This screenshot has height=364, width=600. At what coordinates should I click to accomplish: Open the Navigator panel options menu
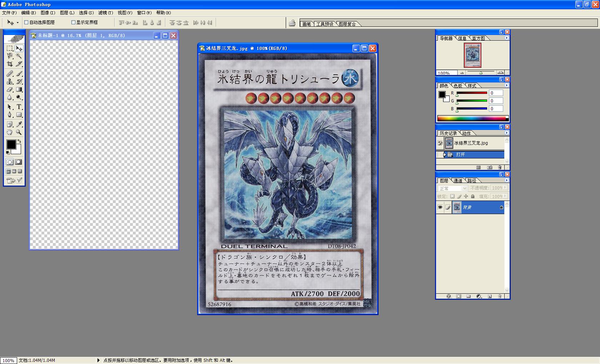click(x=506, y=38)
